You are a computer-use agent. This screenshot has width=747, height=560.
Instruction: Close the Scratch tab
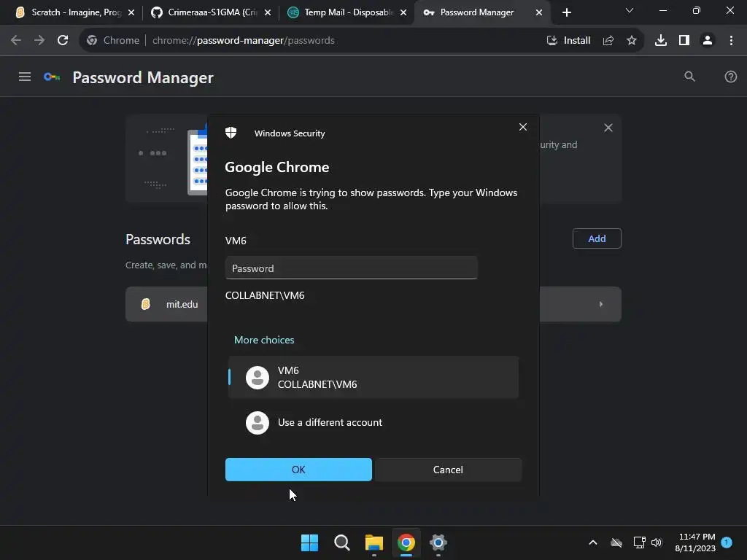pyautogui.click(x=131, y=12)
